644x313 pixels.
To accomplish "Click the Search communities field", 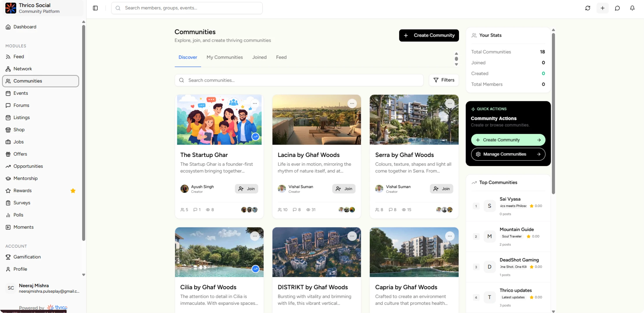I will coord(299,80).
